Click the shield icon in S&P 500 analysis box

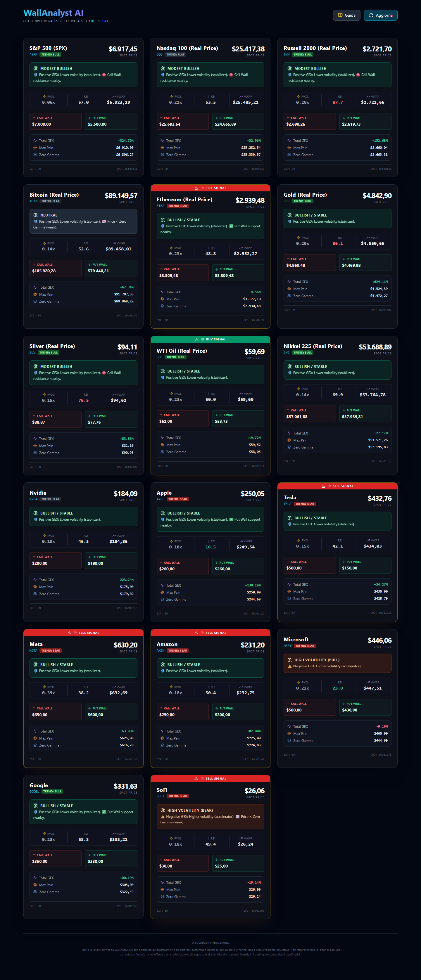[x=36, y=75]
